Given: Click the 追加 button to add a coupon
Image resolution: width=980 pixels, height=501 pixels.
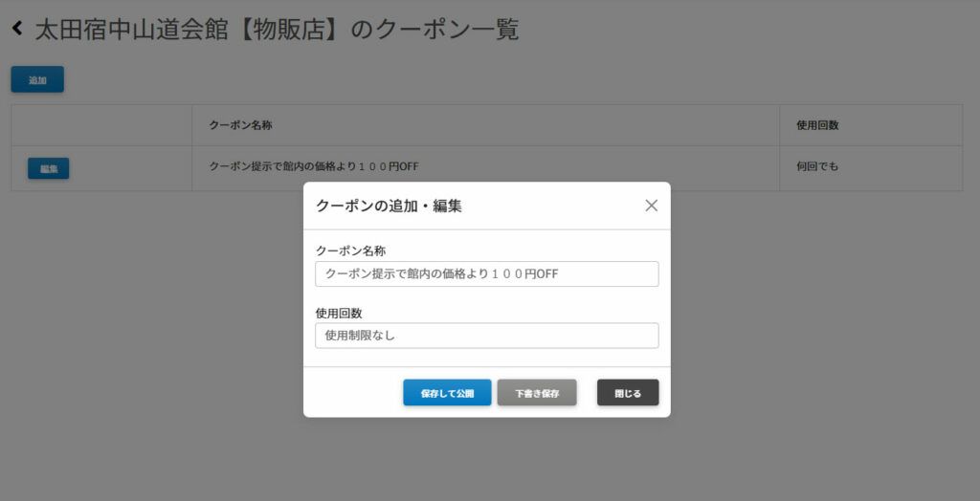Looking at the screenshot, I should coord(37,79).
